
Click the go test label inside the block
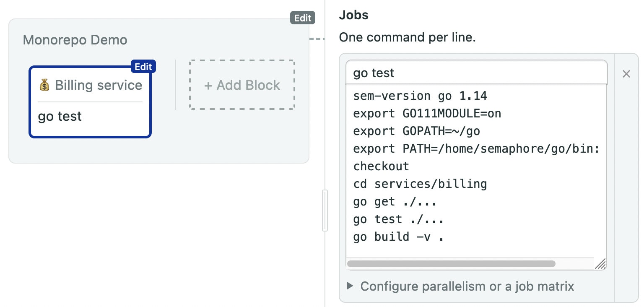pos(59,116)
